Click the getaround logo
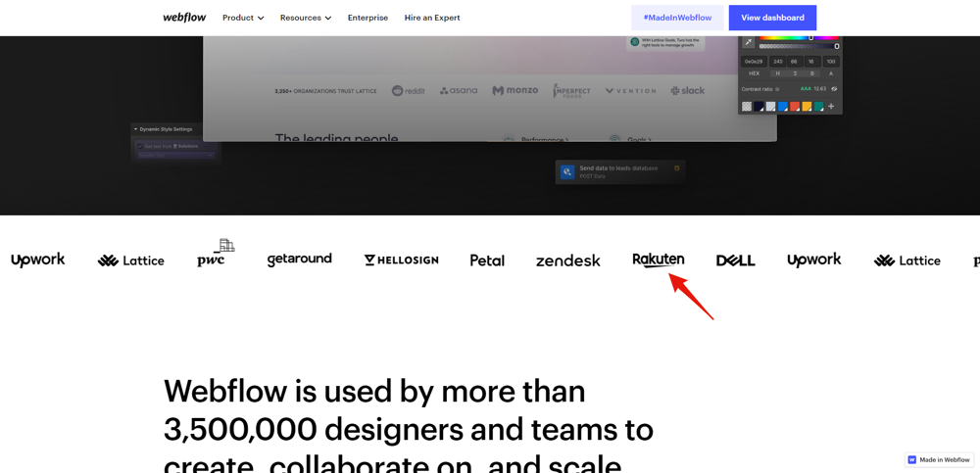Screen dimensions: 980x473 pyautogui.click(x=299, y=260)
